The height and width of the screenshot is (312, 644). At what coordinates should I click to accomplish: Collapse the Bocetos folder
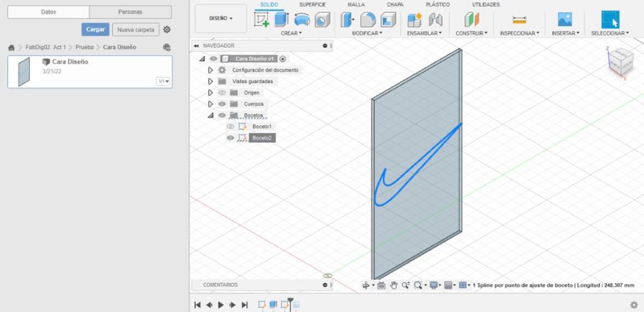click(211, 115)
